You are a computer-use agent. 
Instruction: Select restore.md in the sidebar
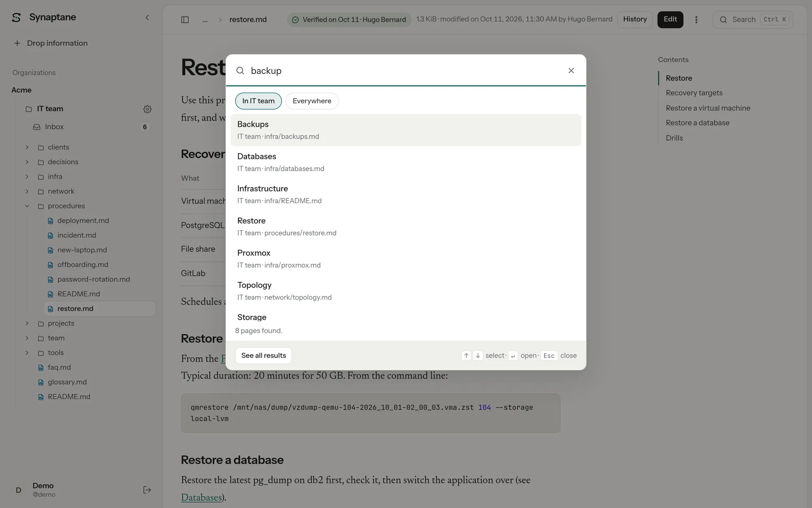point(99,308)
